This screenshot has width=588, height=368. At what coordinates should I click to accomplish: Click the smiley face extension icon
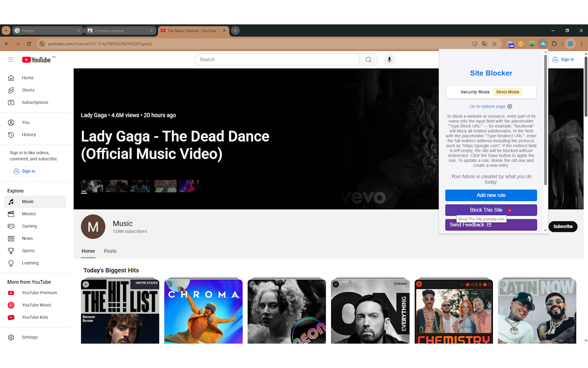click(x=521, y=44)
